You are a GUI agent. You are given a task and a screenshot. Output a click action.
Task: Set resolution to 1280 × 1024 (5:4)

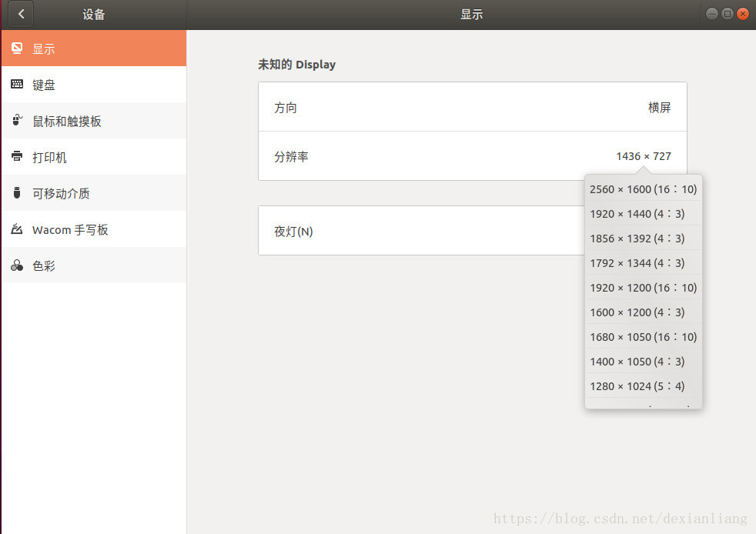[643, 385]
